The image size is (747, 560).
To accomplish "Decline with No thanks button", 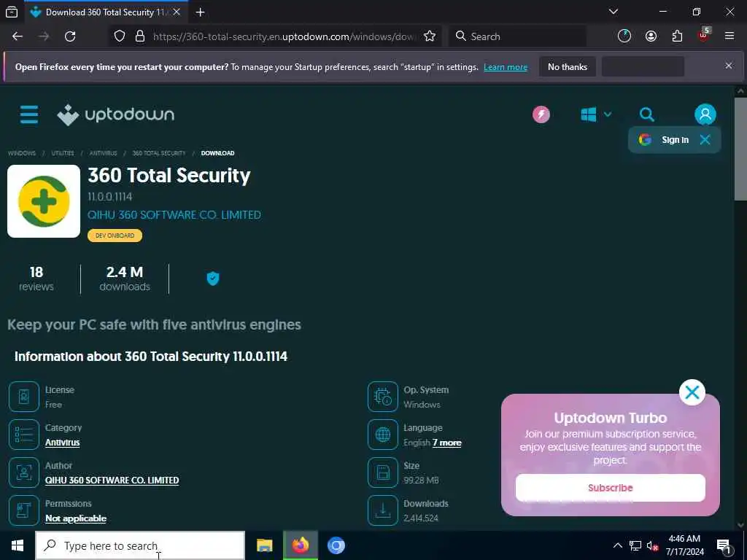I will pyautogui.click(x=568, y=66).
